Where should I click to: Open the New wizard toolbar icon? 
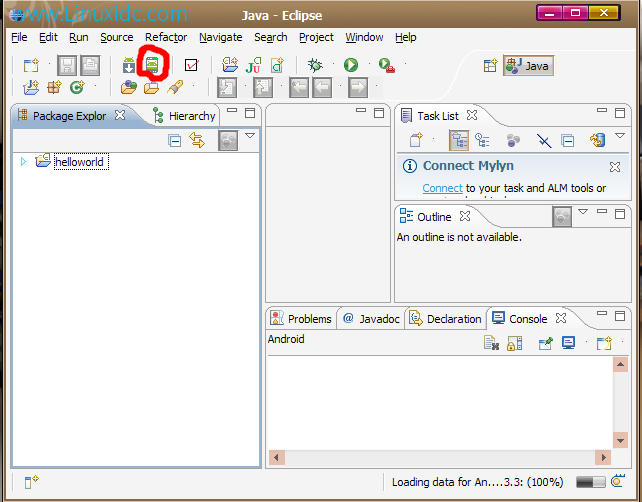(31, 66)
